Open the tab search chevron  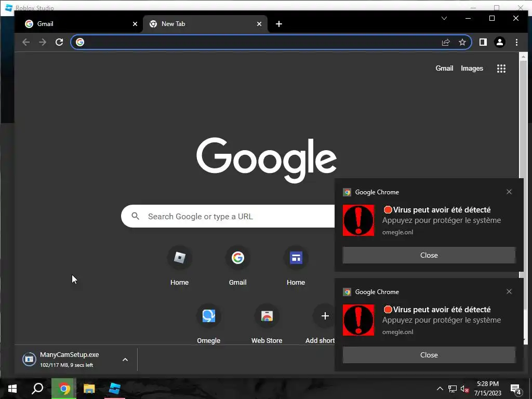coord(444,18)
